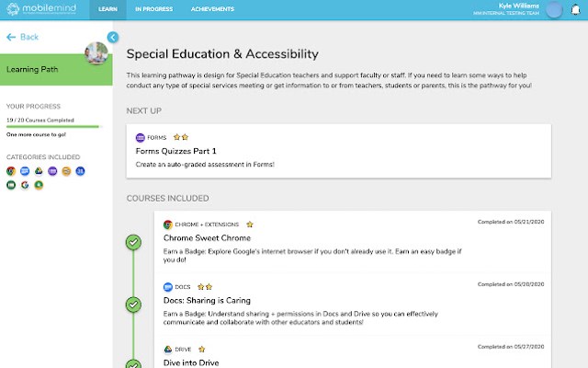Select the purple Forms category icon
The height and width of the screenshot is (368, 588).
52,171
